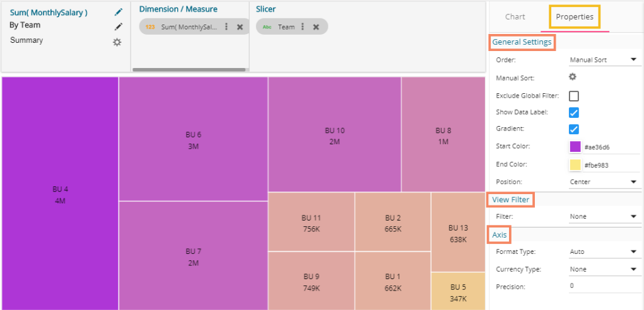The image size is (644, 310).
Task: Select the Properties tab
Action: tap(575, 17)
